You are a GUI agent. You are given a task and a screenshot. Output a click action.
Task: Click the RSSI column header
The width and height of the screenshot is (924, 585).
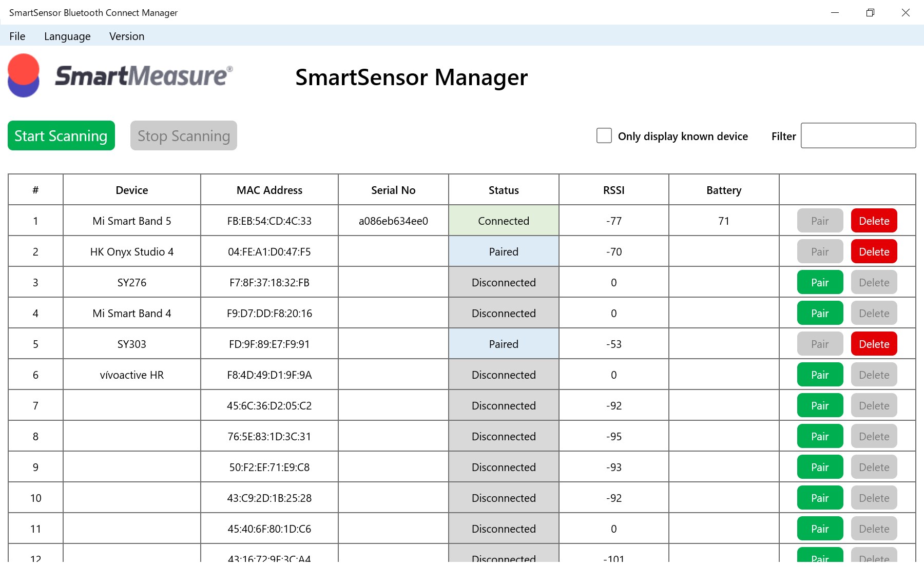(613, 190)
